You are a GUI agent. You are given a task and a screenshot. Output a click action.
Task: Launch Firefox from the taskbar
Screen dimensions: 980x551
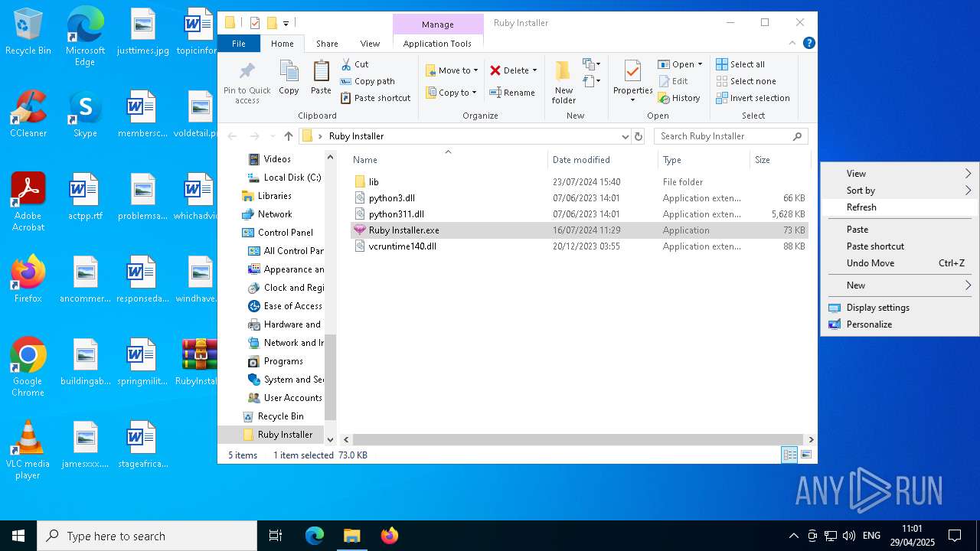coord(390,536)
